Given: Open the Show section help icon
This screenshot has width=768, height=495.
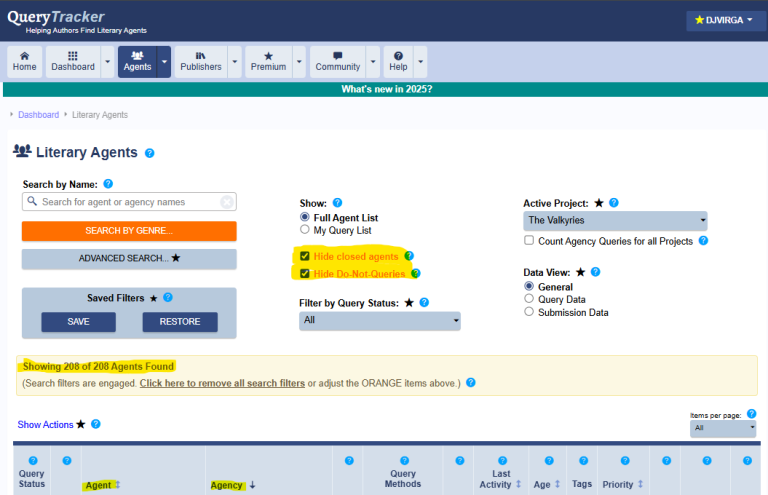Looking at the screenshot, I should pos(337,203).
